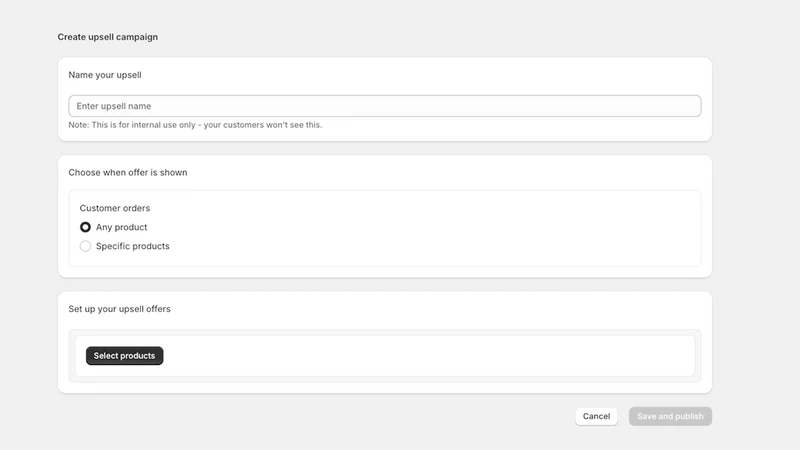Screen dimensions: 800x450
Task: Click the Save and publish button
Action: pyautogui.click(x=670, y=416)
